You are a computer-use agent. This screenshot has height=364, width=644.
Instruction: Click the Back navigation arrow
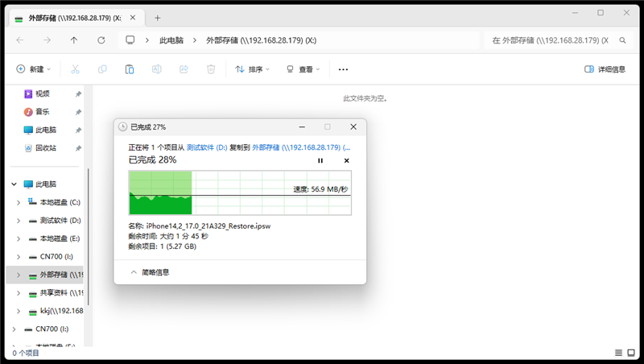[x=19, y=40]
